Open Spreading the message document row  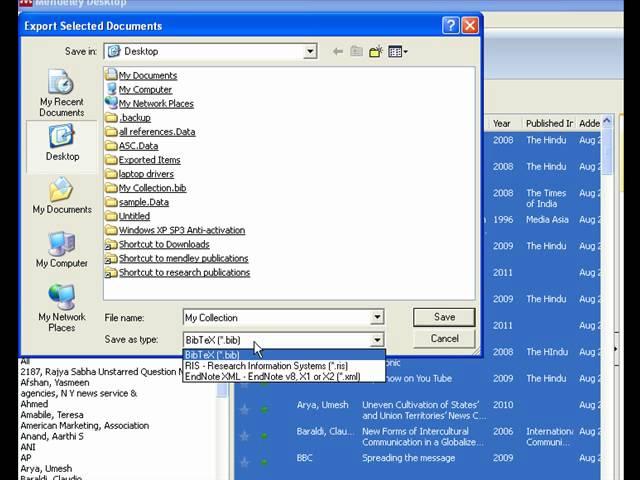click(408, 458)
